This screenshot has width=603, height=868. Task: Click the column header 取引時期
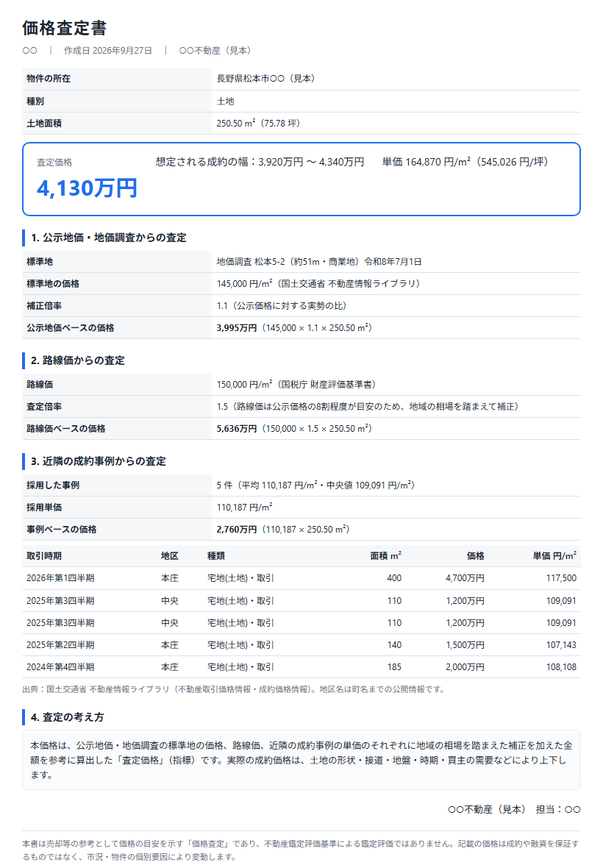click(x=44, y=556)
